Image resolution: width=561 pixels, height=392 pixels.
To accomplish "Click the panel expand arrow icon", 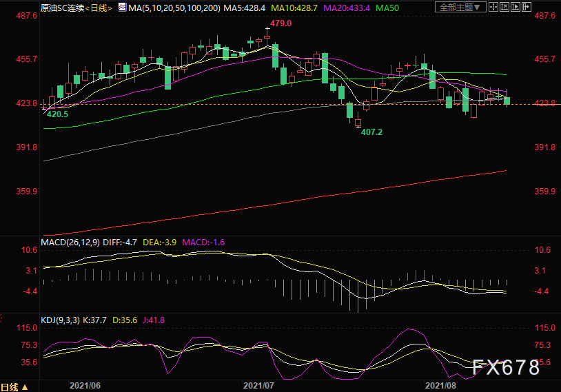I will [527, 7].
